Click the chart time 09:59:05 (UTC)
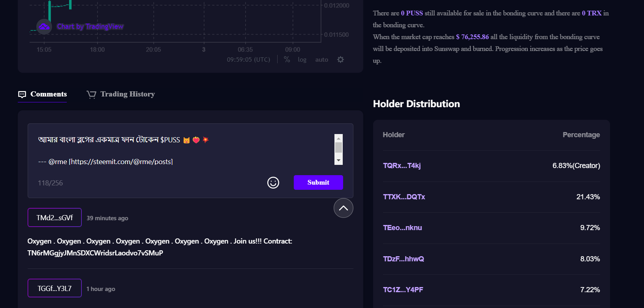The width and height of the screenshot is (644, 308). tap(248, 60)
